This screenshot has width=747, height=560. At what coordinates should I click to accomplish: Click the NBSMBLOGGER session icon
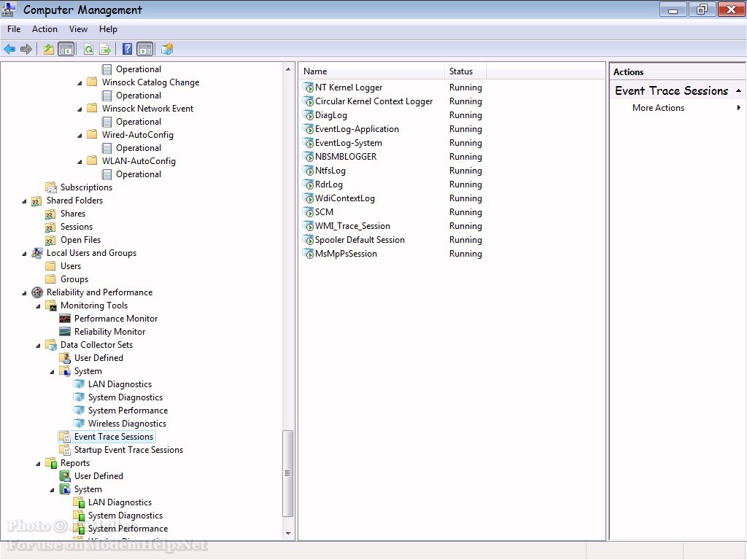(309, 157)
